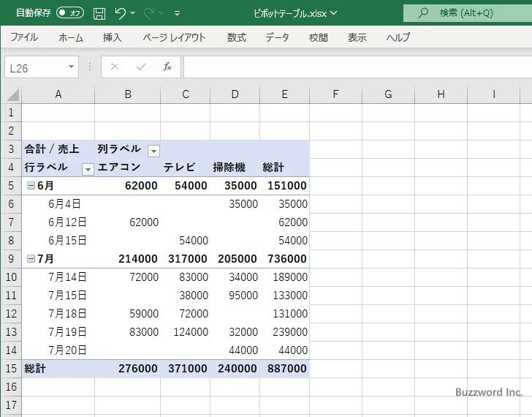The height and width of the screenshot is (417, 532).
Task: Switch to the 挿入 tab
Action: [113, 37]
